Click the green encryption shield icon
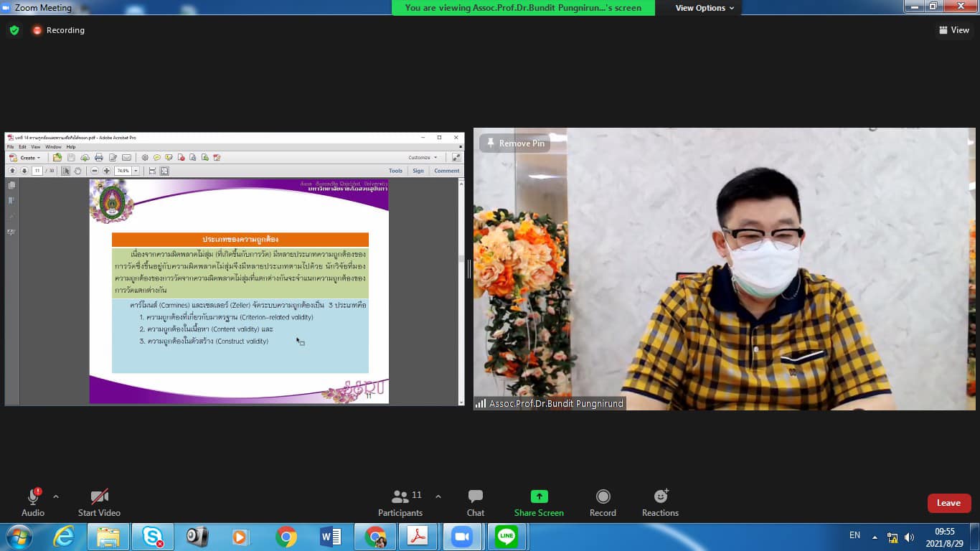The width and height of the screenshot is (980, 551). pos(14,30)
